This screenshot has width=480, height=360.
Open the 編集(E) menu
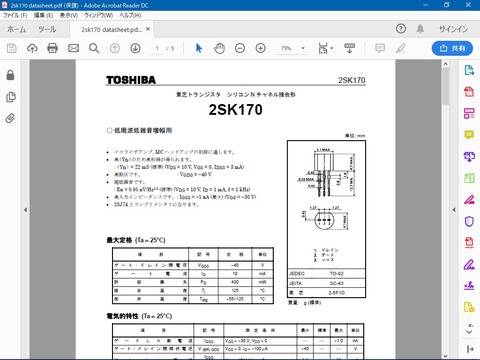43,15
